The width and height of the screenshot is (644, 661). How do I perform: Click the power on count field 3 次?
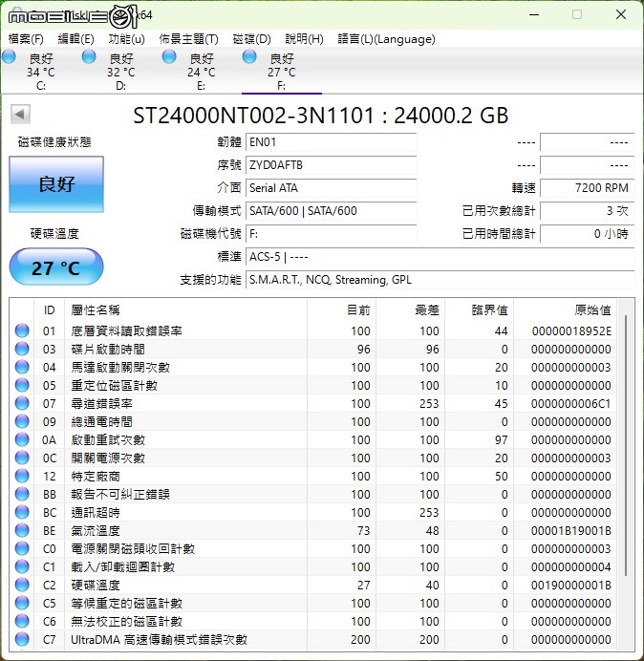tap(587, 210)
